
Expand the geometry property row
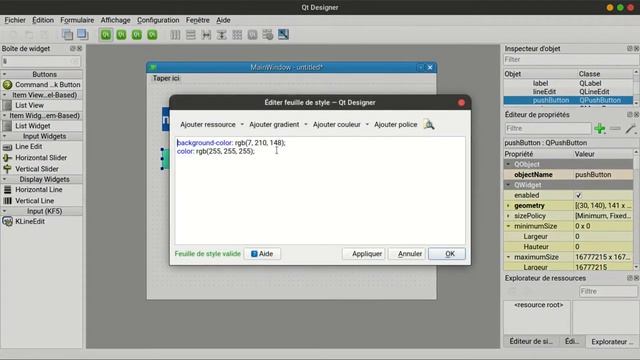click(508, 206)
